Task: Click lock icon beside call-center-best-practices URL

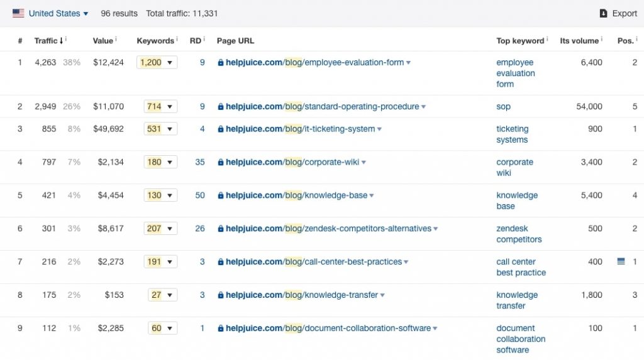Action: pyautogui.click(x=221, y=262)
